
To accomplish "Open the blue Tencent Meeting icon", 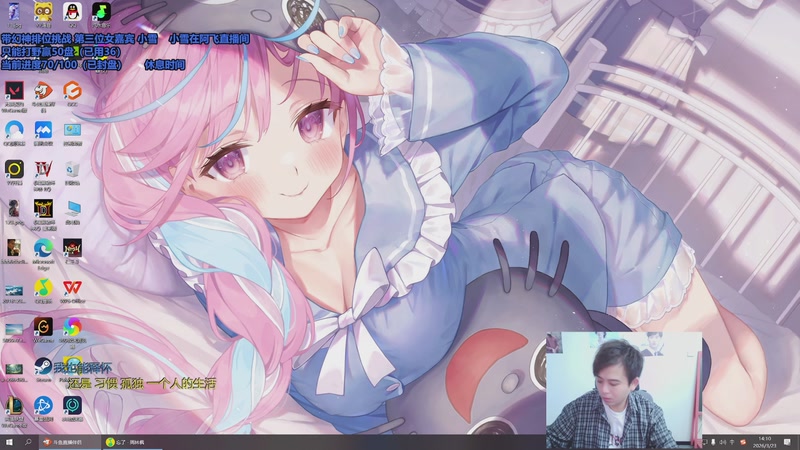I will click(x=43, y=132).
